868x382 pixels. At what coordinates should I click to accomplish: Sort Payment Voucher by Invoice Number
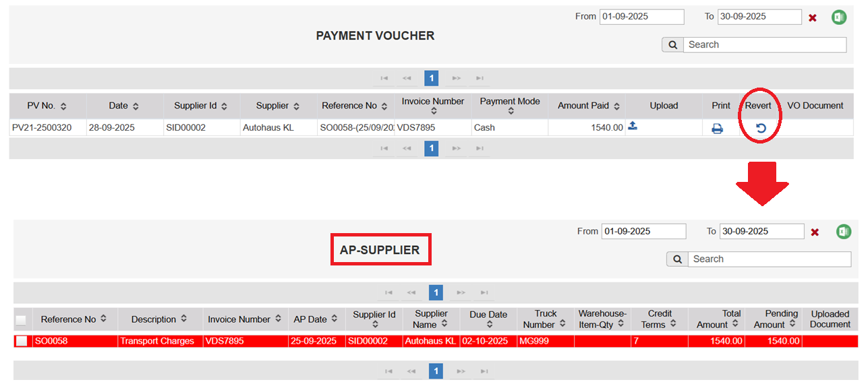click(x=434, y=112)
